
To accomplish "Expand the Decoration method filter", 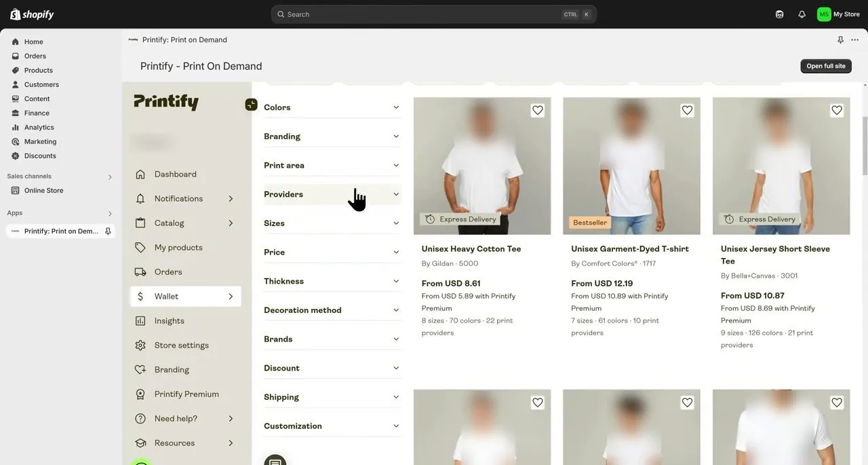I will tap(332, 310).
